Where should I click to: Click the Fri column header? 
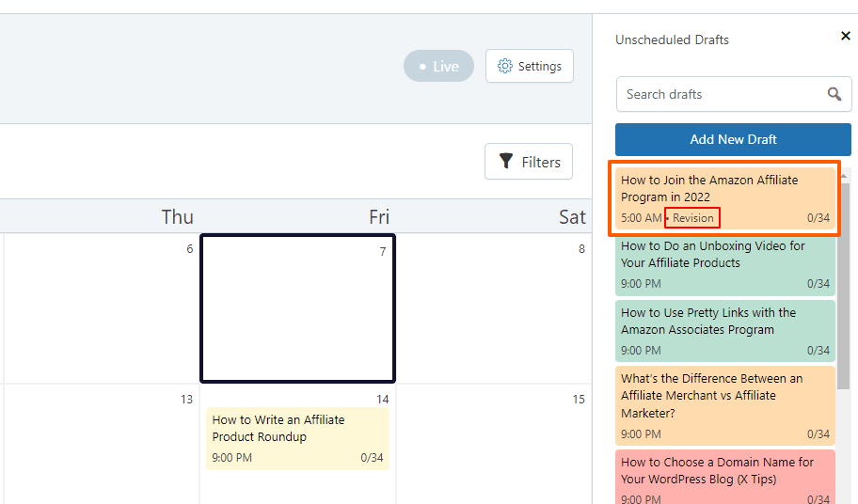pyautogui.click(x=378, y=217)
